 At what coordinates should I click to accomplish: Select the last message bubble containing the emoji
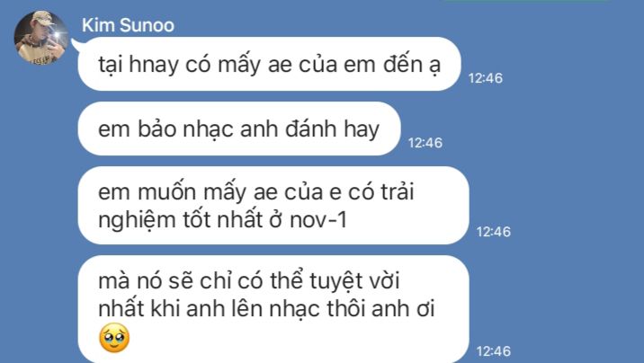click(x=273, y=309)
